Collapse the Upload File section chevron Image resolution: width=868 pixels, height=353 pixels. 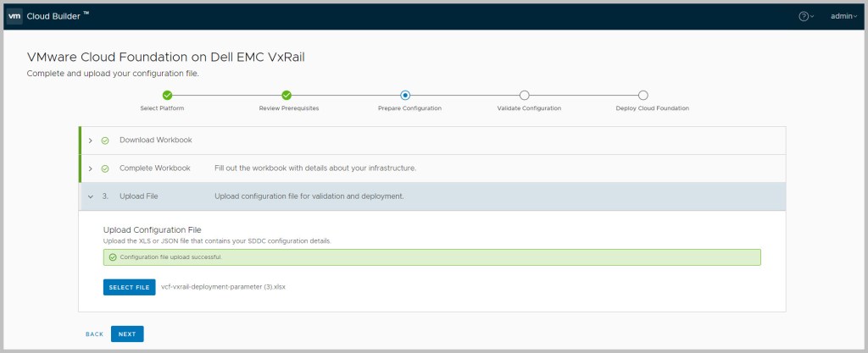[x=90, y=196]
